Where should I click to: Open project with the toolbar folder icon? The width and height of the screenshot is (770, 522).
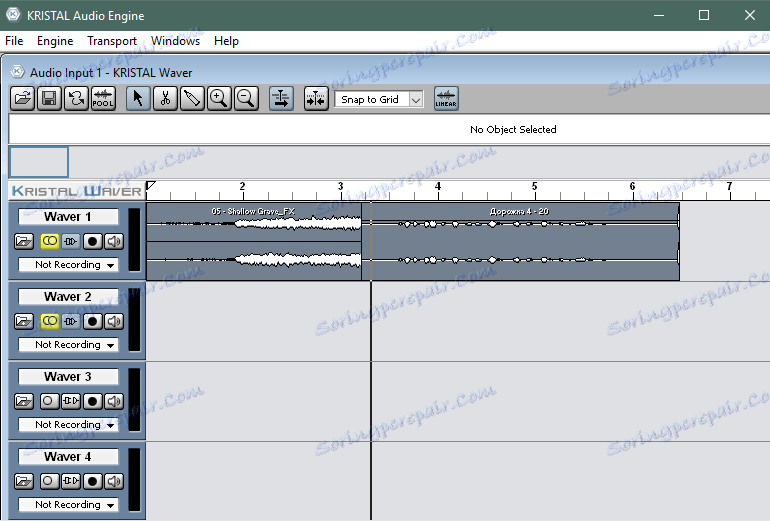(23, 99)
